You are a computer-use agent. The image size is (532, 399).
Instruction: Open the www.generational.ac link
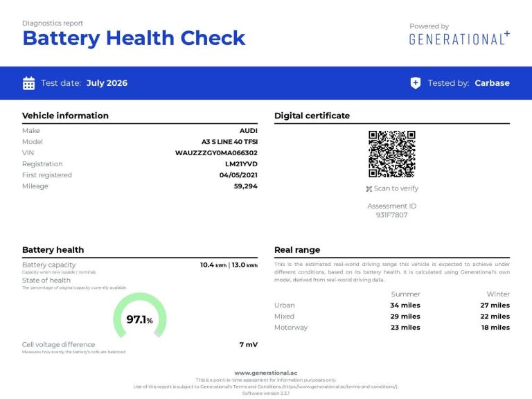point(266,373)
